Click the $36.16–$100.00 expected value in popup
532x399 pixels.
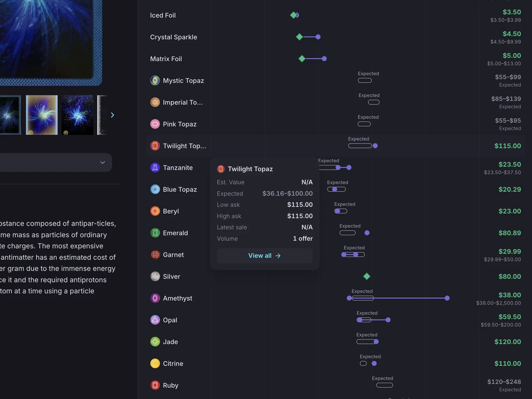click(x=287, y=194)
